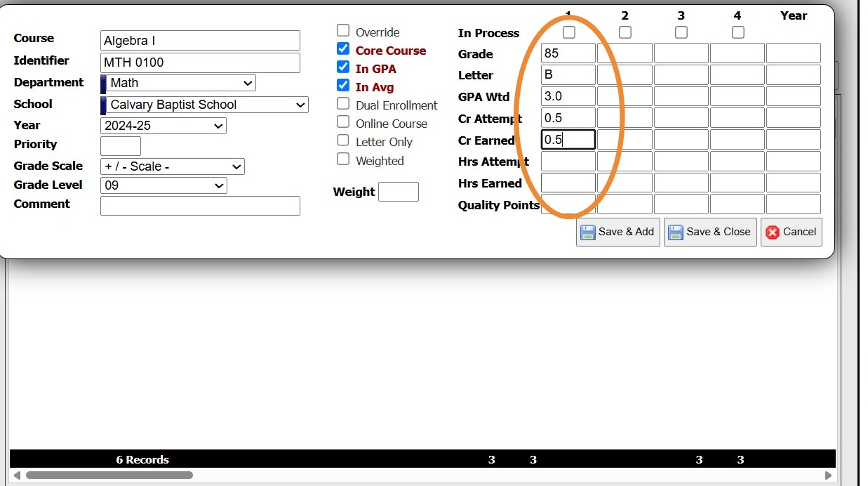Check In Process for term 4
Screen dimensions: 868x486
pyautogui.click(x=737, y=32)
